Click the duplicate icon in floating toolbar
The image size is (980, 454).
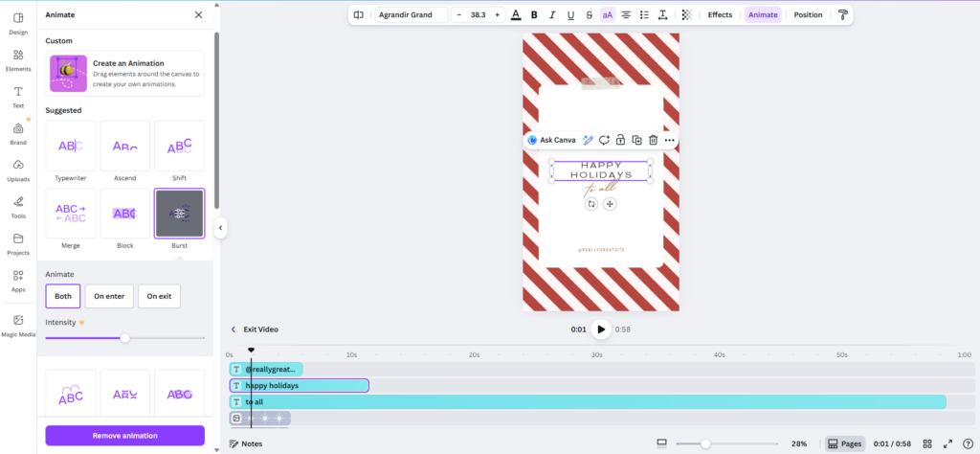[636, 140]
